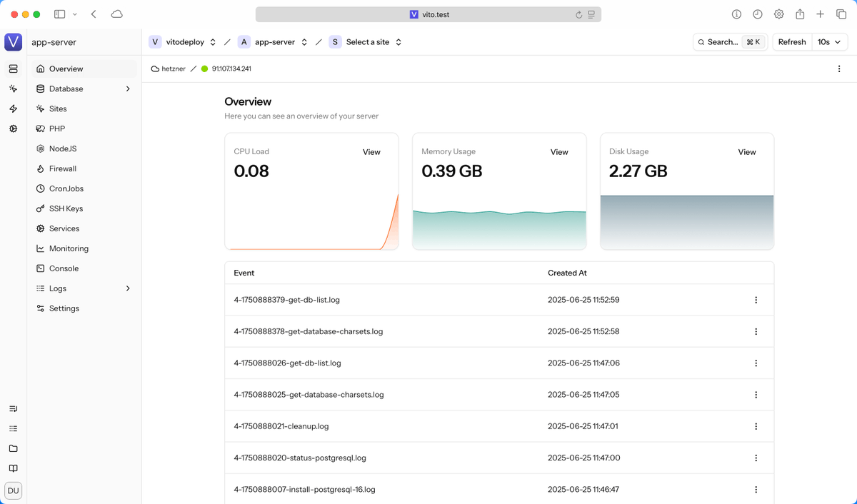Click the Refresh button
Screen dimensions: 857x504
[791, 41]
